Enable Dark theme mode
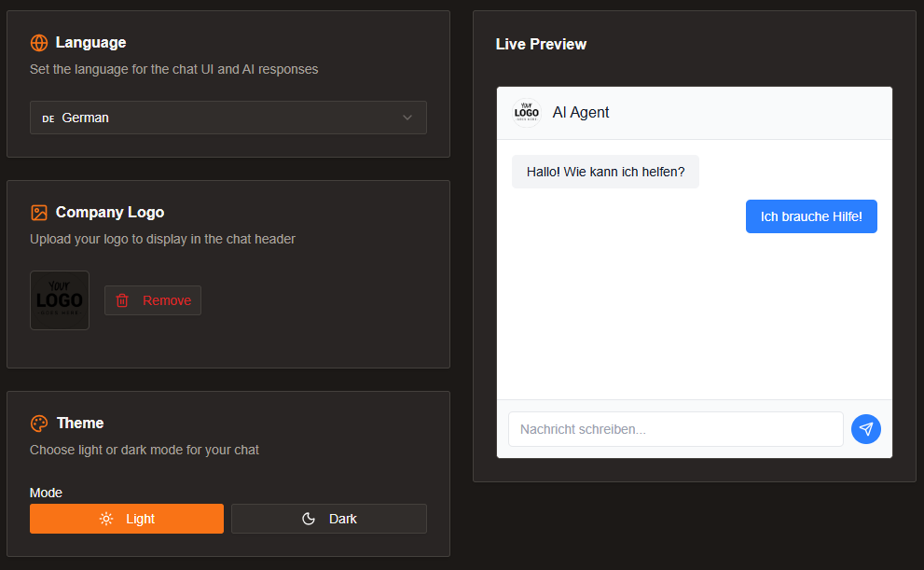The image size is (924, 570). tap(329, 519)
